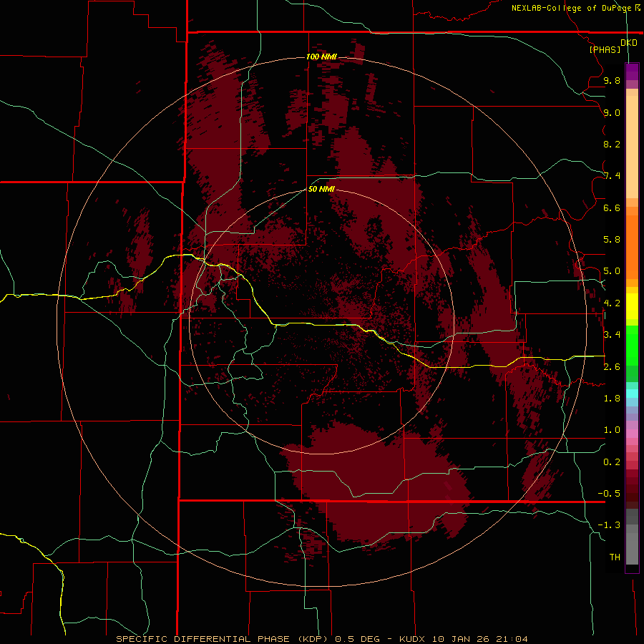Click the SPECIFIC DIFFERENTIAL PHASE (KDP) caption
644x644 pixels.
pos(222,639)
